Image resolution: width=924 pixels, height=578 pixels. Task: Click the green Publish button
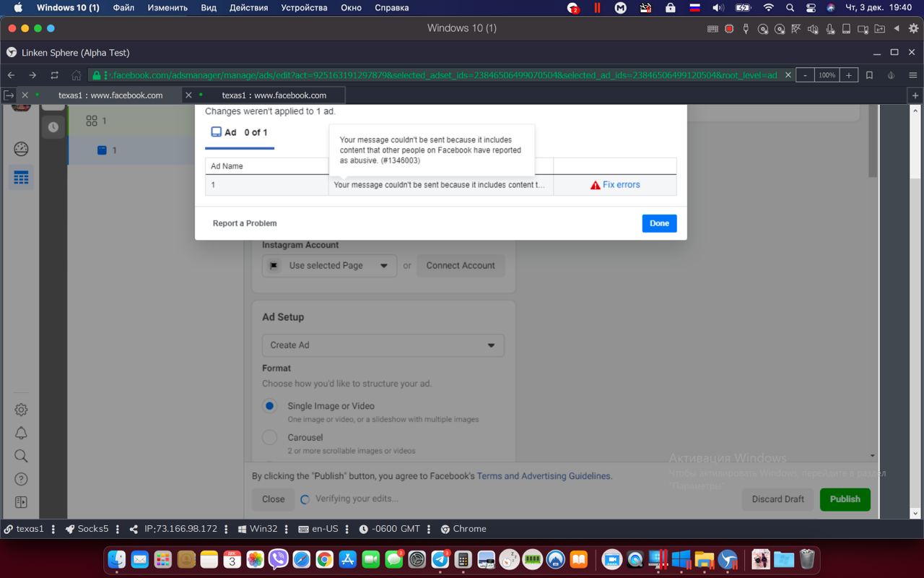click(845, 499)
